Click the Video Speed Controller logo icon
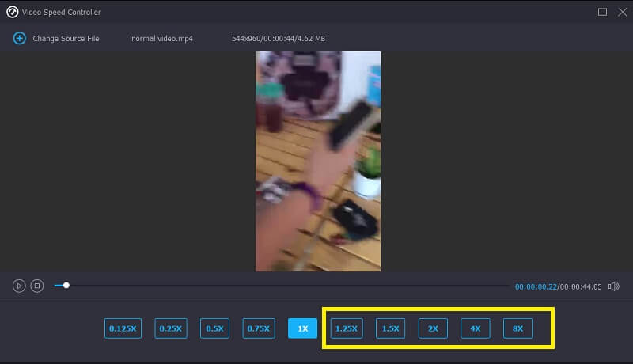633x364 pixels. coord(12,12)
